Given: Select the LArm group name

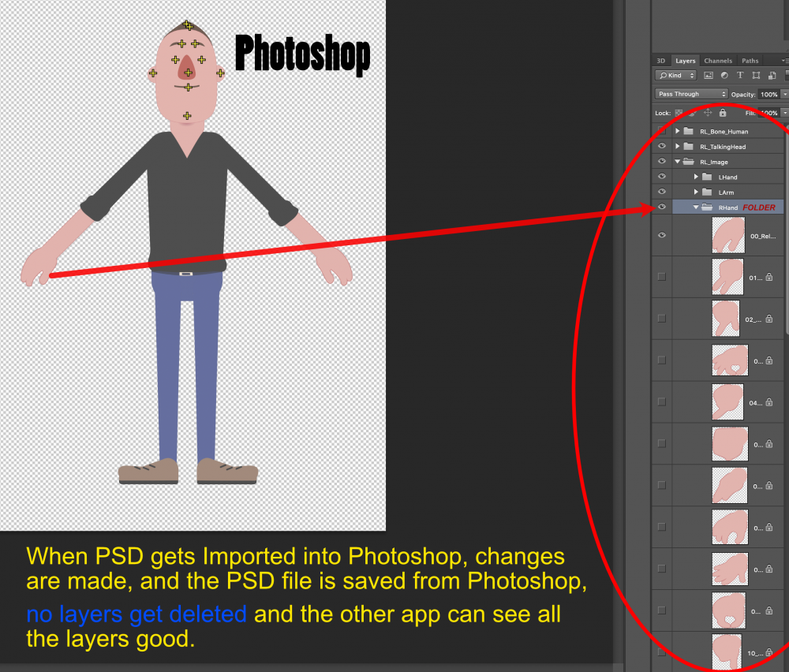Looking at the screenshot, I should 726,192.
